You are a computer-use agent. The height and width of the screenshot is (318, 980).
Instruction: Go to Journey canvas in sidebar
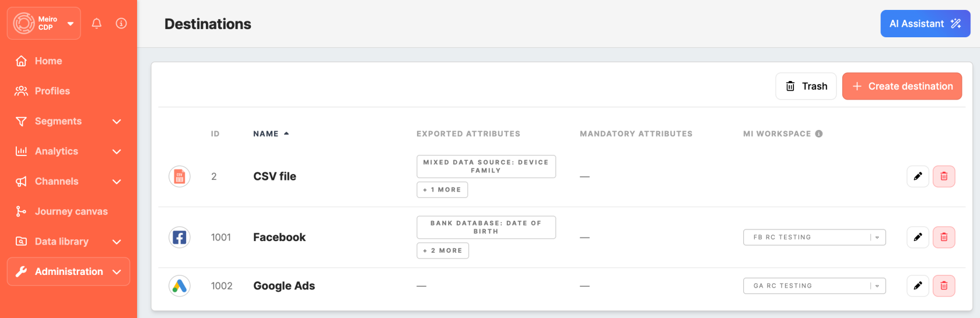click(71, 211)
